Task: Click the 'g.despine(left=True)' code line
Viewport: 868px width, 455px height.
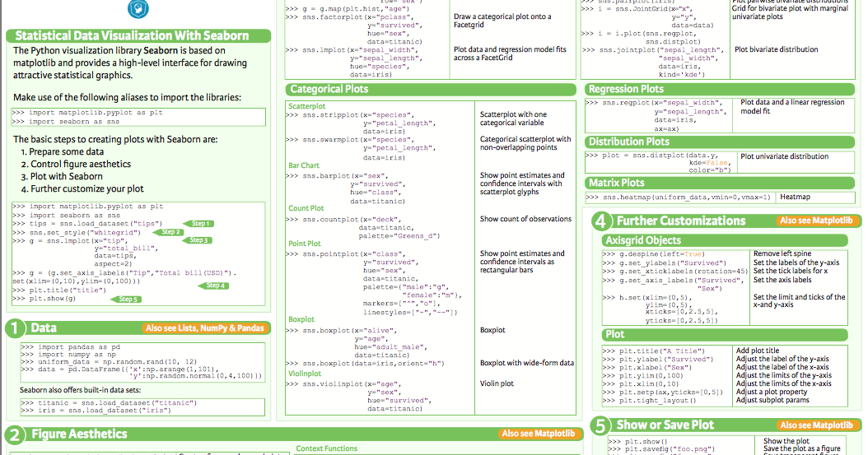Action: click(653, 254)
